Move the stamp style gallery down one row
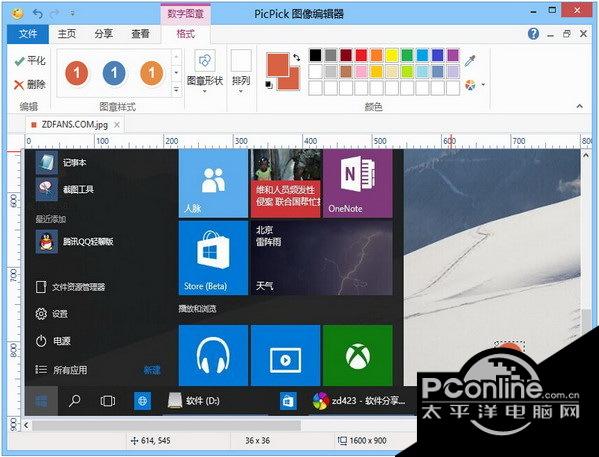 click(176, 72)
